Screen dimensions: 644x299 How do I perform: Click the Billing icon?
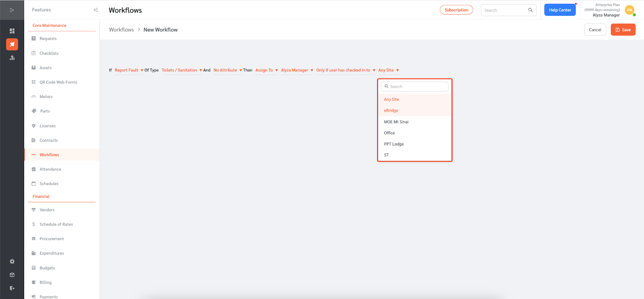pyautogui.click(x=34, y=282)
